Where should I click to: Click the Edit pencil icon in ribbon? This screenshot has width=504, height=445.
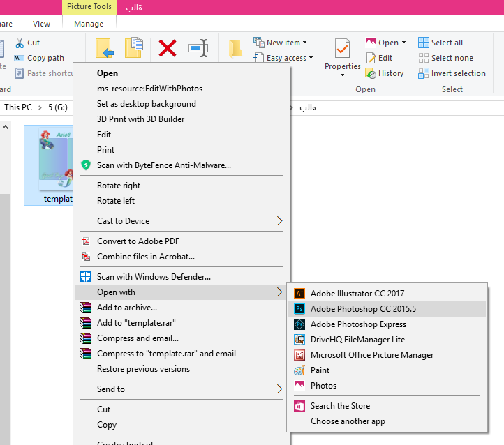[x=371, y=58]
